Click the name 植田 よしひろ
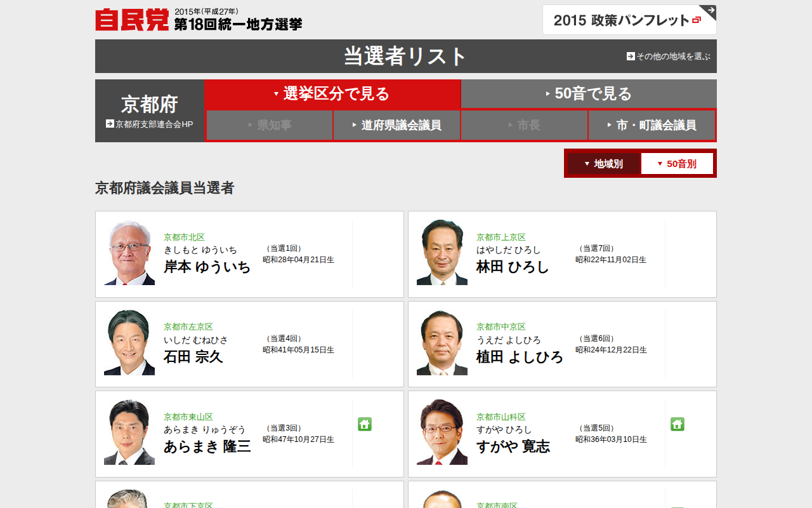The width and height of the screenshot is (812, 508). pos(520,357)
